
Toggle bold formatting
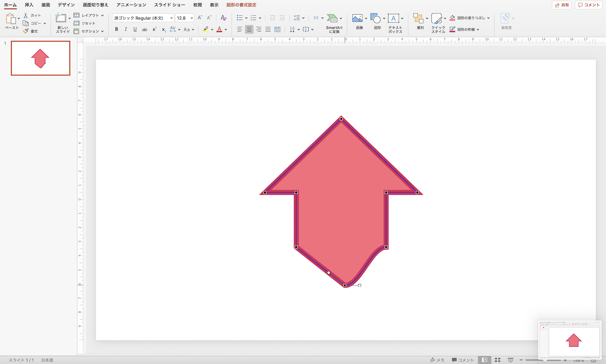point(116,29)
